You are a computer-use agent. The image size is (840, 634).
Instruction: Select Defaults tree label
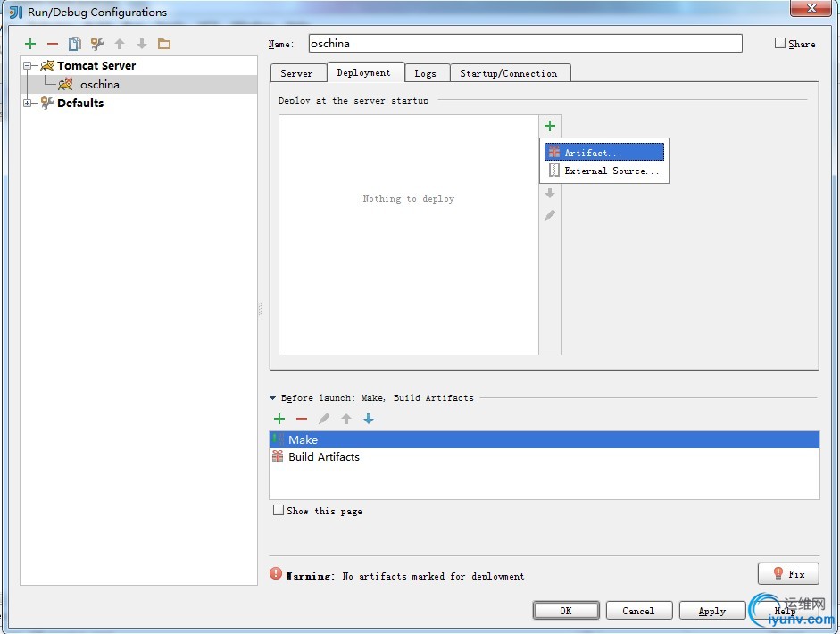[x=80, y=103]
